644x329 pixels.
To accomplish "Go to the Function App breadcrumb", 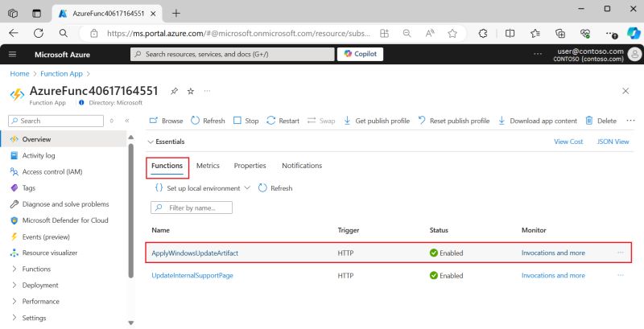I will (62, 74).
